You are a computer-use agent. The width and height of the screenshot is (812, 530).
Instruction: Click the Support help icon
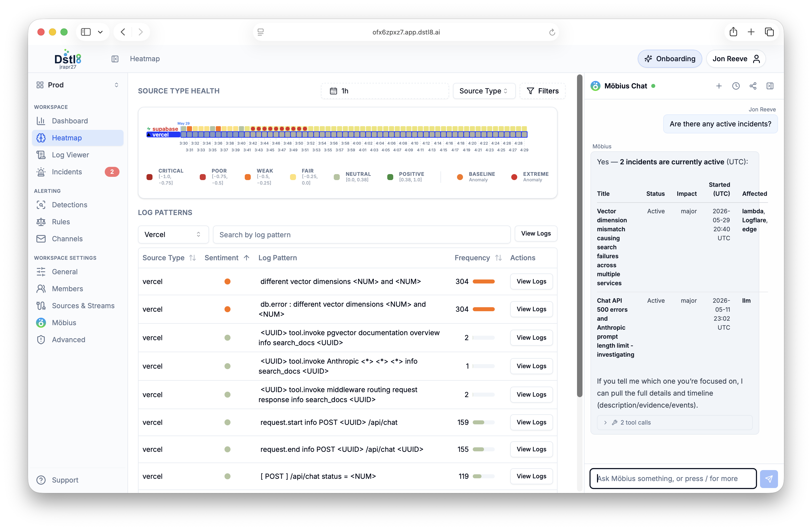(41, 480)
